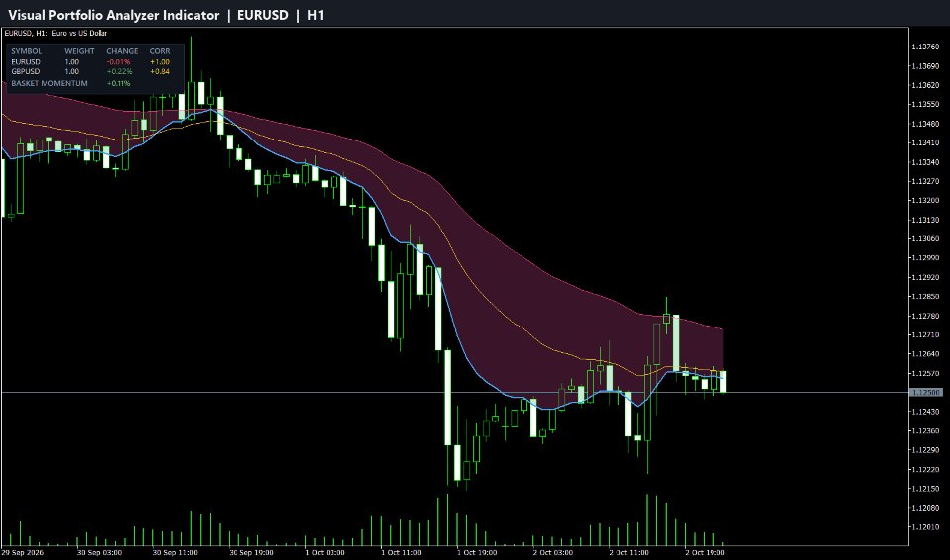Click EURUSD row weight value 1.00

[x=72, y=61]
